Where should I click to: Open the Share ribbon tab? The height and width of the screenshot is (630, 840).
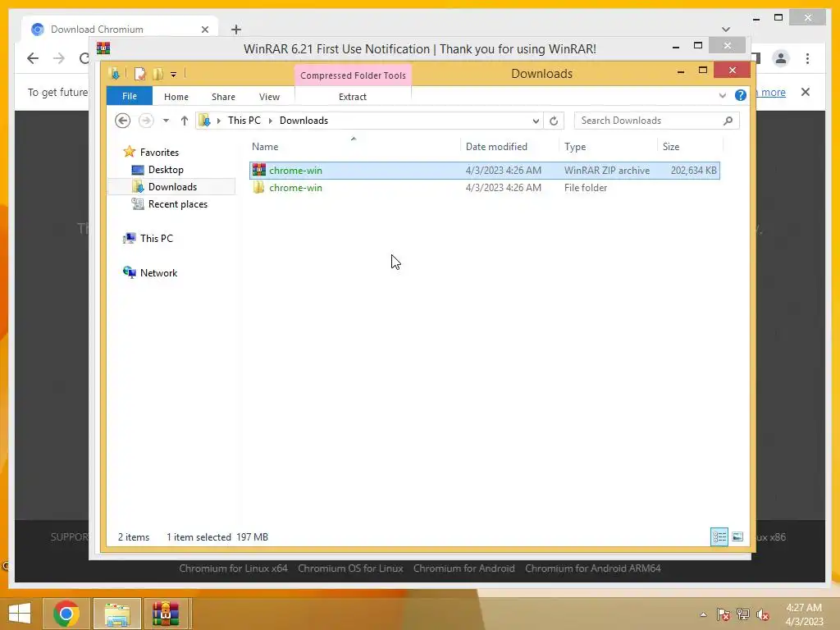click(223, 97)
